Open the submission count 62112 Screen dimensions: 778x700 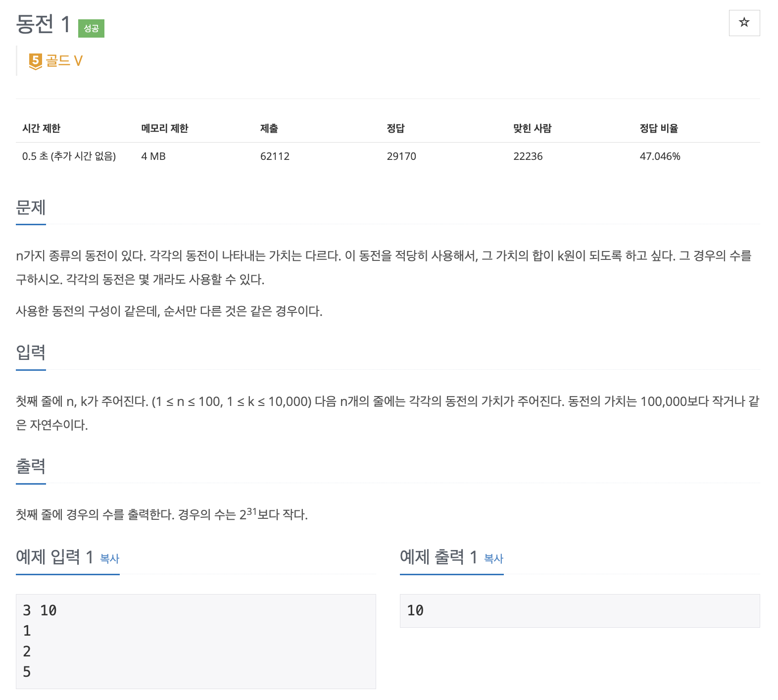click(x=274, y=156)
